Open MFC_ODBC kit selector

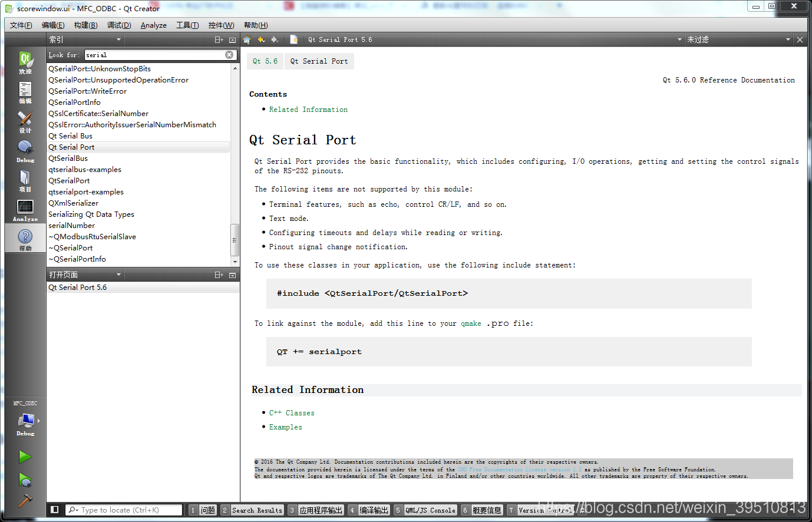point(25,419)
